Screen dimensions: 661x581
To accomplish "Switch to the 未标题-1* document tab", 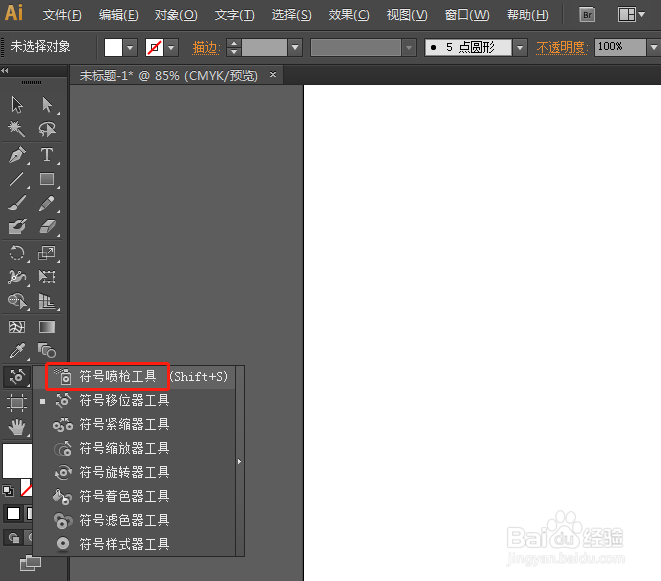I will pos(169,75).
